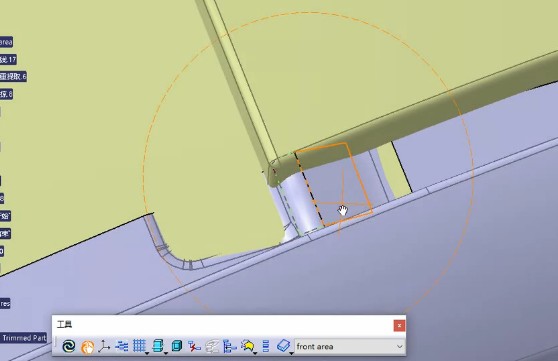The image size is (558, 361).
Task: Toggle the work on support grid icon
Action: (x=139, y=345)
